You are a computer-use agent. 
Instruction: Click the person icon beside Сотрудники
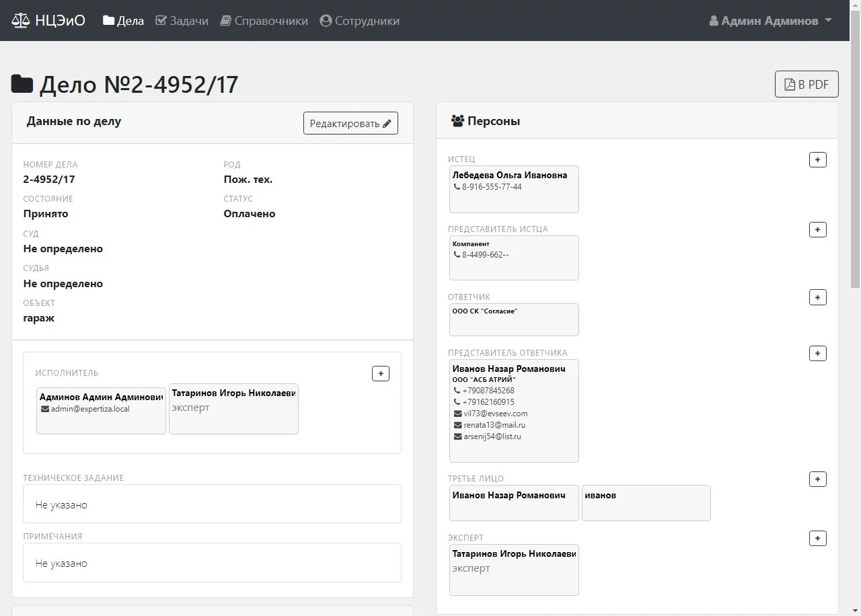325,20
